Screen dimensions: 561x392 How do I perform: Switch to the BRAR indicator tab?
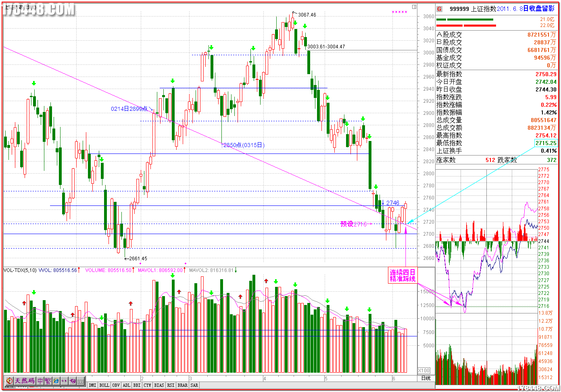pos(183,386)
